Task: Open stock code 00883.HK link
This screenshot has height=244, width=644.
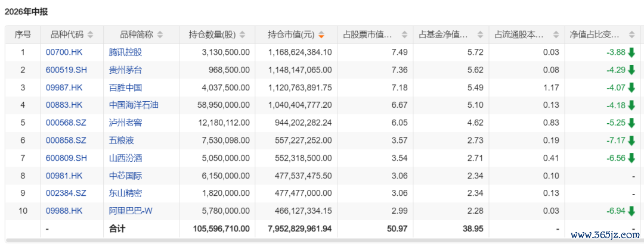Action: click(x=64, y=105)
